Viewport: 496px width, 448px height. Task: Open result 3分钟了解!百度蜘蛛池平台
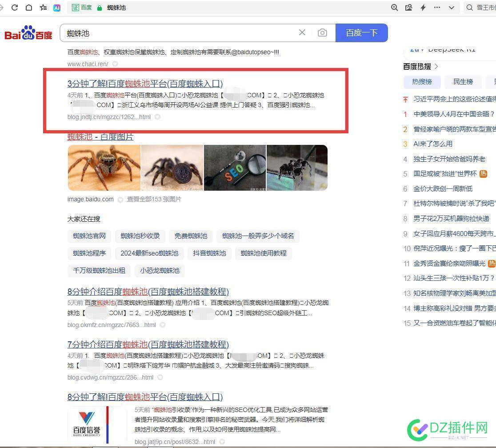pos(145,84)
